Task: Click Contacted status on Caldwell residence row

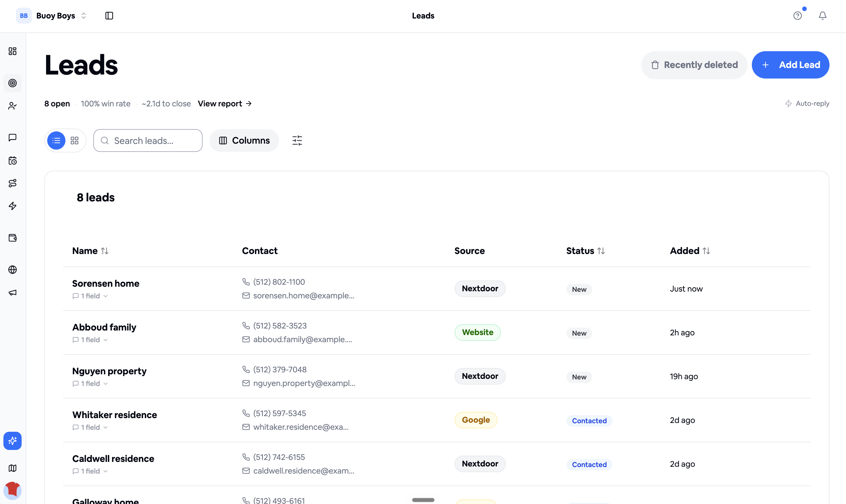Action: [x=589, y=464]
